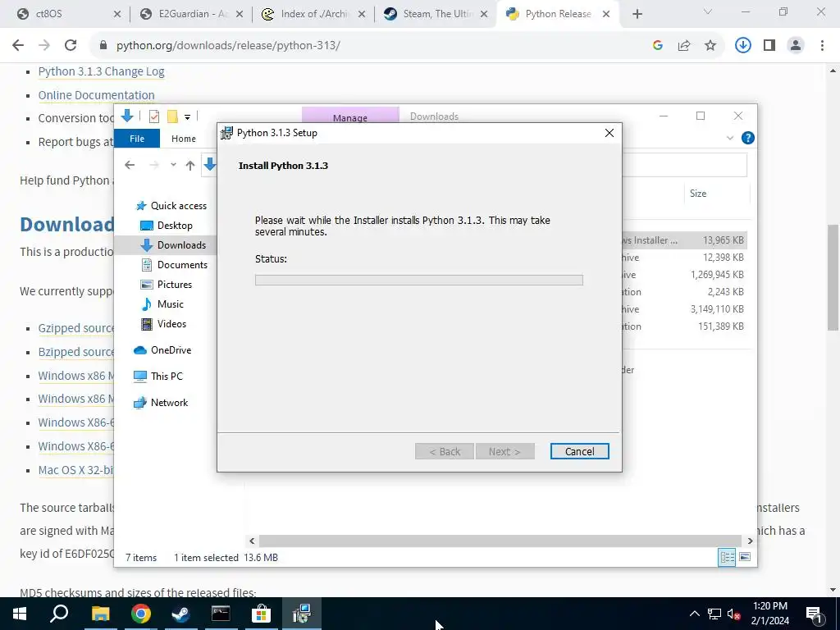Screen dimensions: 840x630
Task: Switch Explorer to large icons view
Action: 745,557
